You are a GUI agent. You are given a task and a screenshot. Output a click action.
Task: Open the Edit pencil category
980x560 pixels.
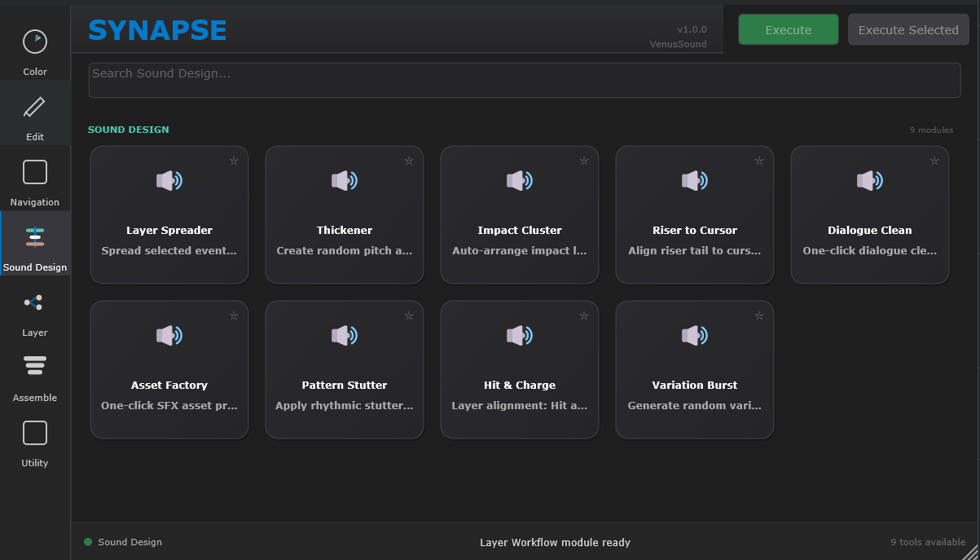(x=35, y=107)
